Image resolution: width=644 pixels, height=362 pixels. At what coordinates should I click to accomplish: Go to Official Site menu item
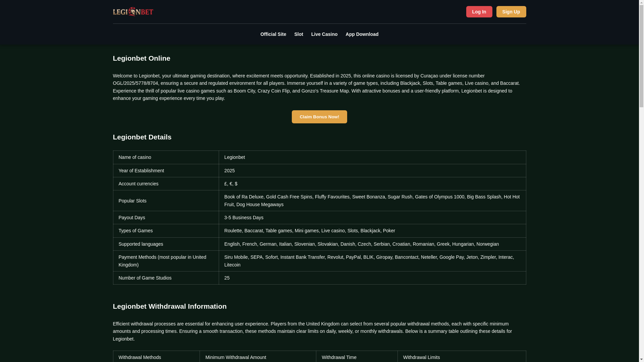[273, 34]
